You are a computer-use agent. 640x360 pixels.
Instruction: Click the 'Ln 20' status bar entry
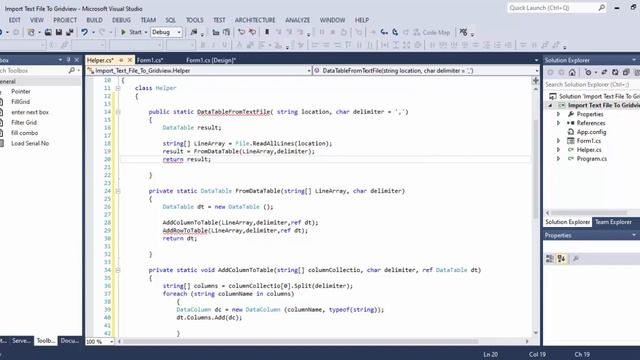[x=491, y=354]
